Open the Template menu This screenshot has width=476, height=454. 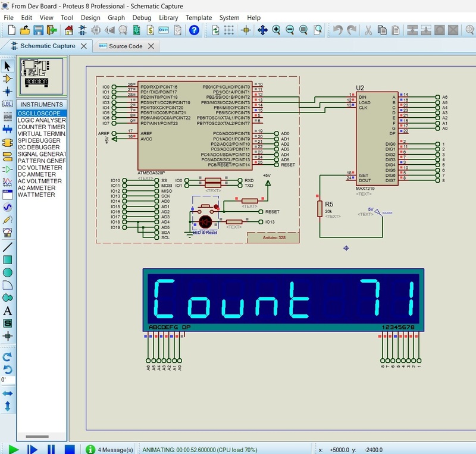(x=199, y=18)
